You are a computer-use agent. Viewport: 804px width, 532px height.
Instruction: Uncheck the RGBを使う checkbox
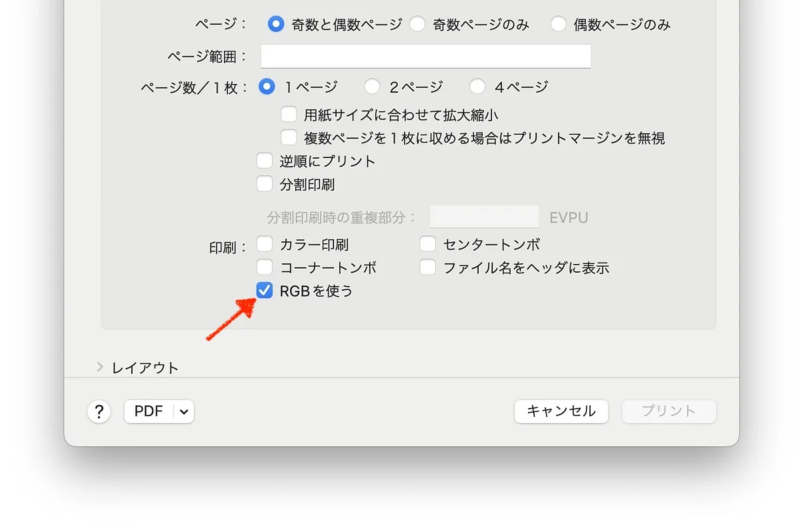pyautogui.click(x=265, y=291)
